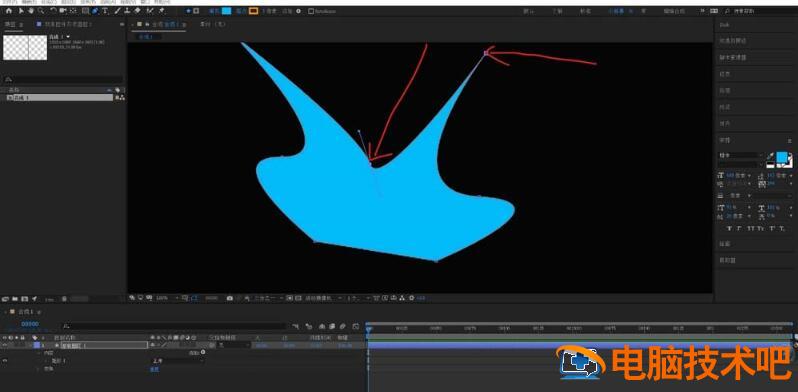Click the trash icon in Project panel
Viewport: 798px width, 392px height.
pyautogui.click(x=64, y=299)
